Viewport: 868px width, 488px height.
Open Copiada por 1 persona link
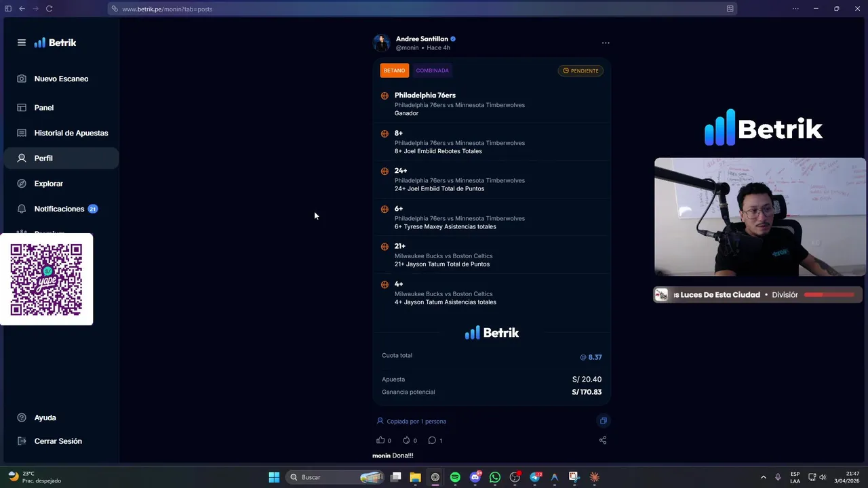pyautogui.click(x=412, y=421)
